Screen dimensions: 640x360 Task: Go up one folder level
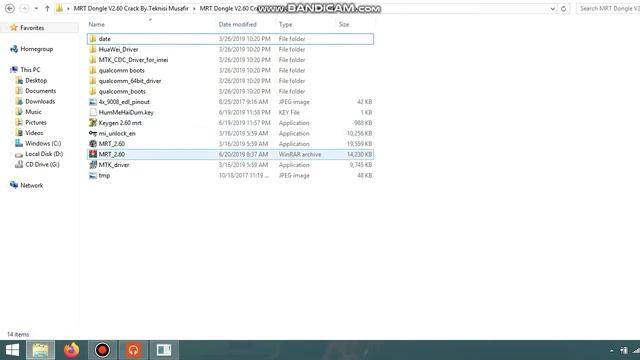point(47,9)
